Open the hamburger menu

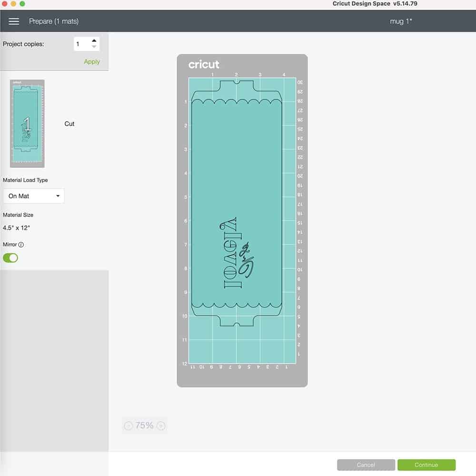tap(14, 21)
